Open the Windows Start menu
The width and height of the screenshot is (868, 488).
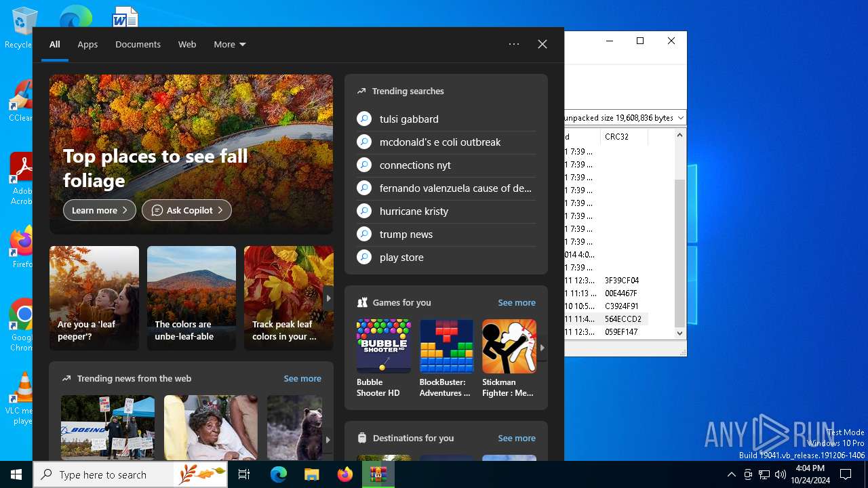16,474
